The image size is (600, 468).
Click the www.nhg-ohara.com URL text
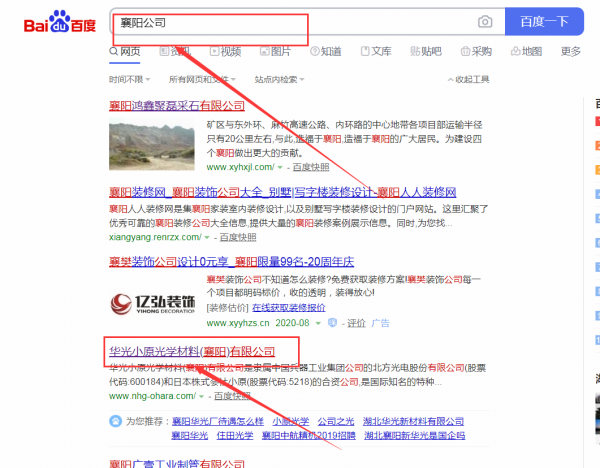pos(152,396)
